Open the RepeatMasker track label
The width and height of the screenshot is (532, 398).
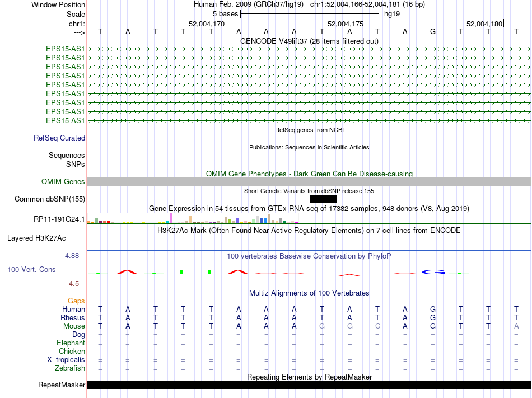[x=62, y=385]
